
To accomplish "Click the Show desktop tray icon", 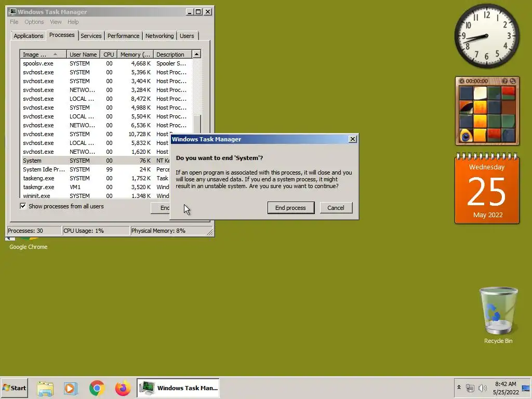I will click(x=526, y=388).
